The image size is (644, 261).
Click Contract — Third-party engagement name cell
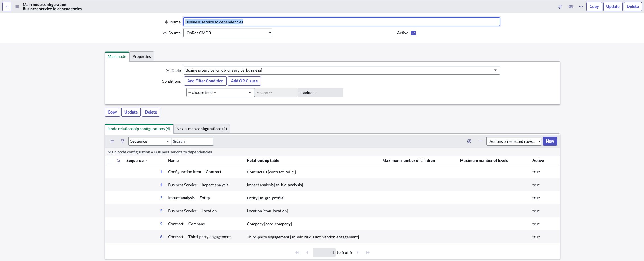click(199, 237)
